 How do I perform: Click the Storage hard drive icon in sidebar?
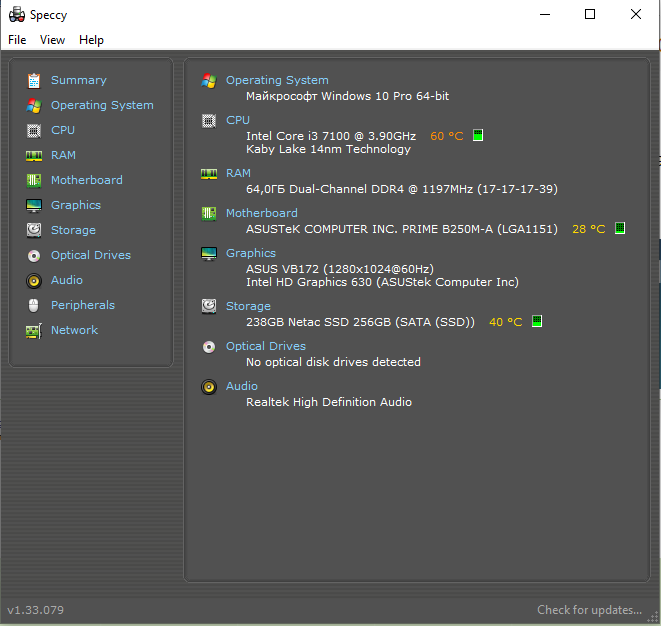(x=34, y=230)
